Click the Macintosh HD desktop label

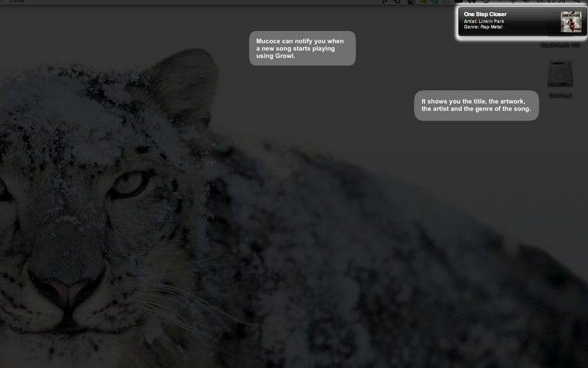click(560, 45)
